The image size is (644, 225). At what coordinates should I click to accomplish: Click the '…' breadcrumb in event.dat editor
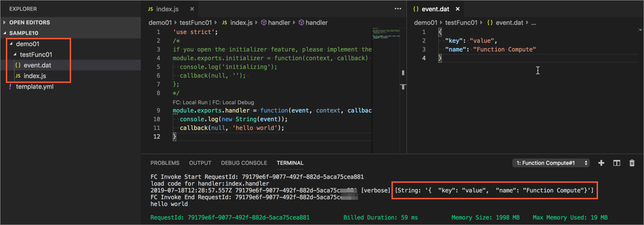(x=534, y=23)
